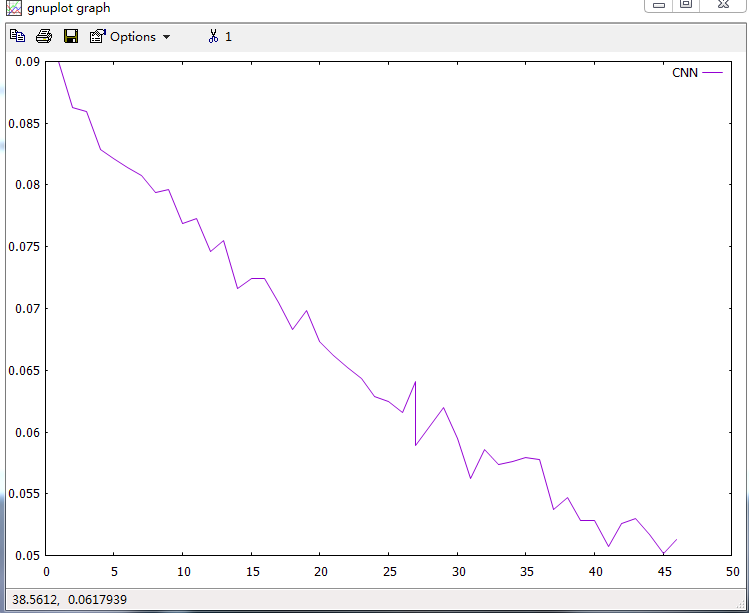The image size is (749, 613).
Task: Maximize the gnuplot graph window
Action: (686, 5)
